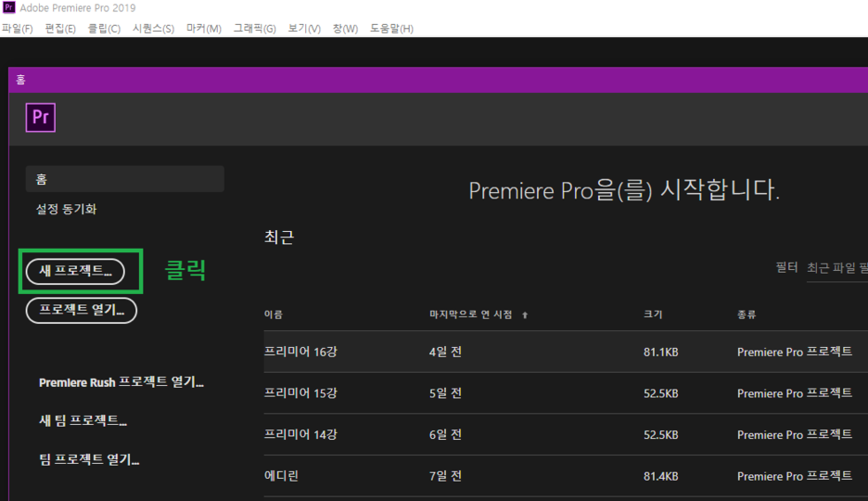
Task: Open the recent project 프리미어 16강
Action: [300, 352]
